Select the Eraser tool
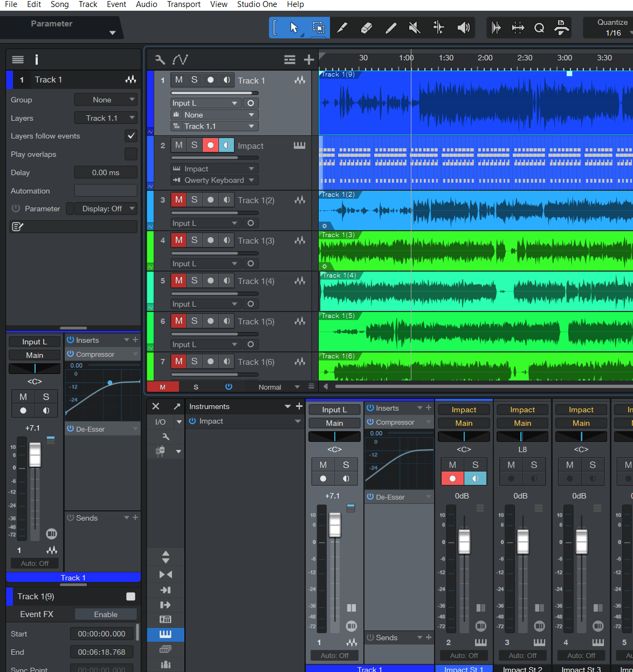 [367, 27]
